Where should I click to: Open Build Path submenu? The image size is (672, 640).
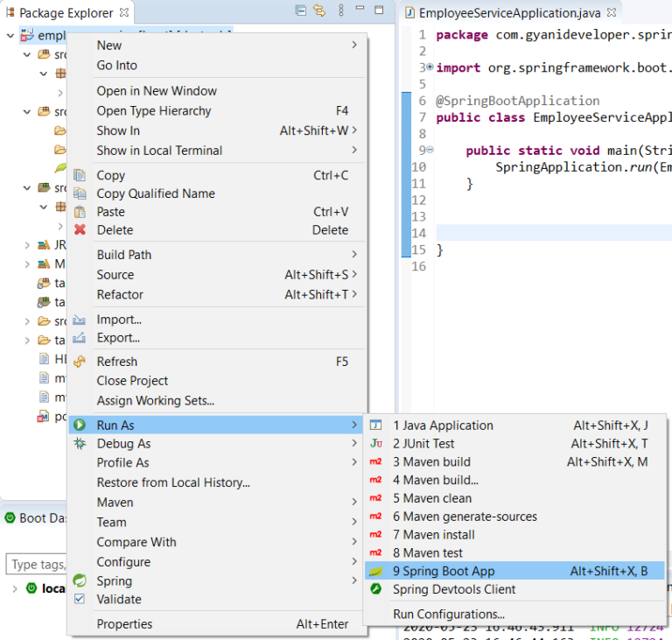pos(218,255)
